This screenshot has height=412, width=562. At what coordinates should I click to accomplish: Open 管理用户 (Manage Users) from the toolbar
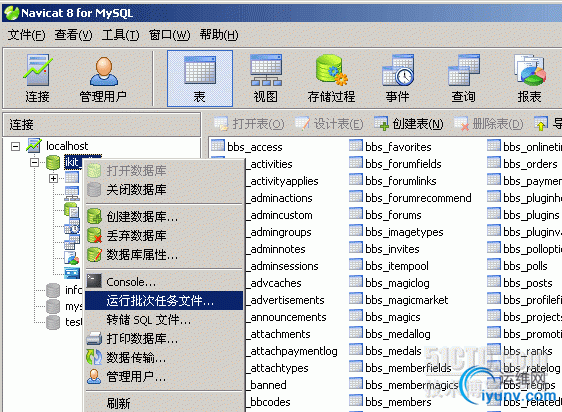pos(103,78)
